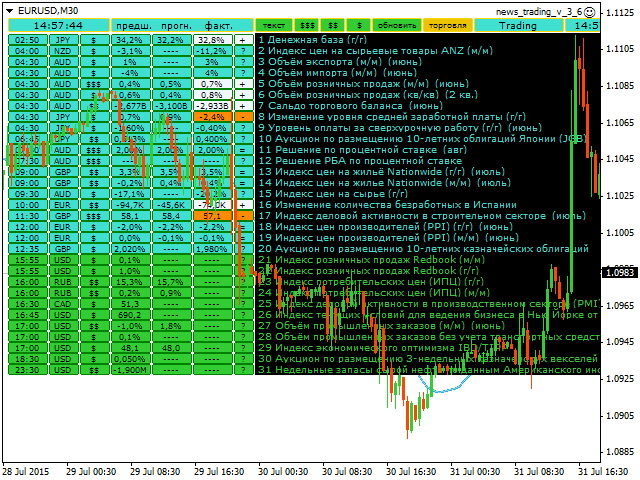The image size is (640, 480).
Task: Click the orange '57,1' fact cell
Action: coord(212,216)
